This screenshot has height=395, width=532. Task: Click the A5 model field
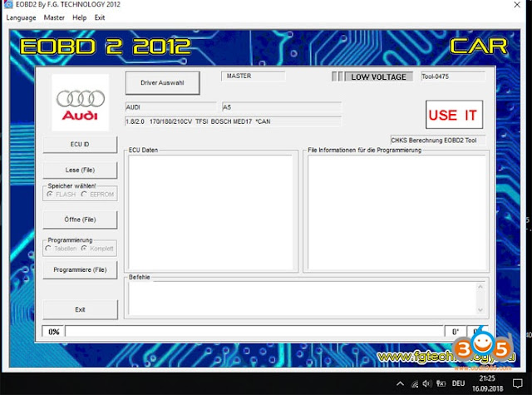point(282,107)
